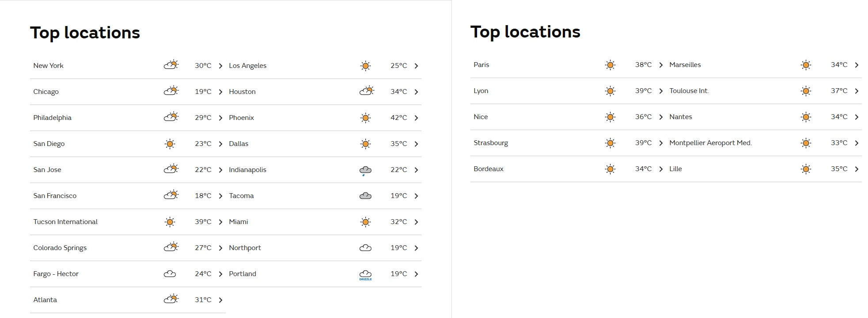Open Phoenix details via right chevron
The height and width of the screenshot is (318, 868).
coord(416,118)
